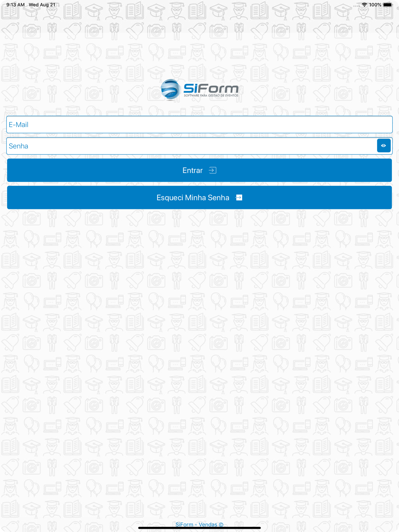
Task: Open Esqueci Minha Senha recovery
Action: click(199, 197)
